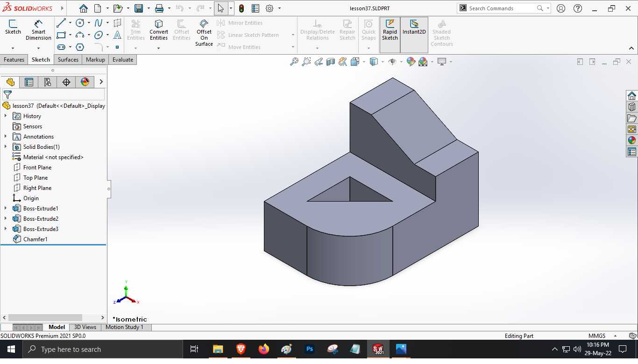Viewport: 638px width, 364px height.
Task: Open the Display Style dropdown
Action: pos(383,62)
